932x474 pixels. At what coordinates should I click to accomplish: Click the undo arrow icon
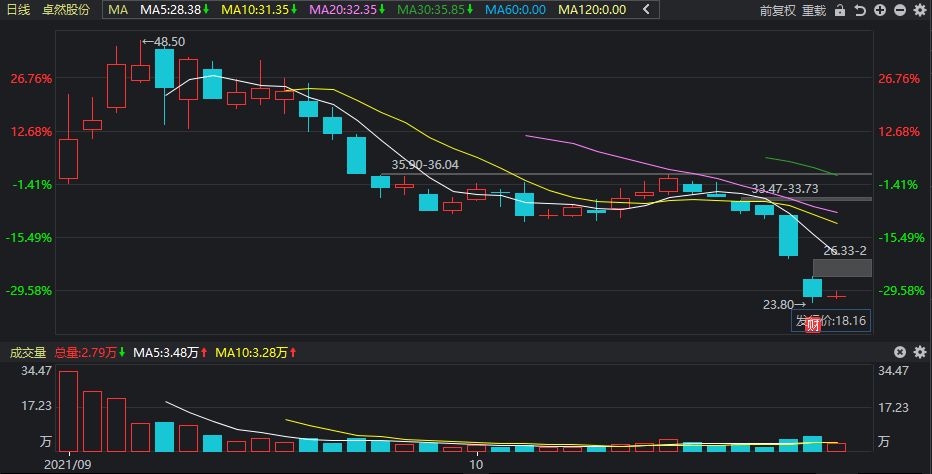point(860,10)
